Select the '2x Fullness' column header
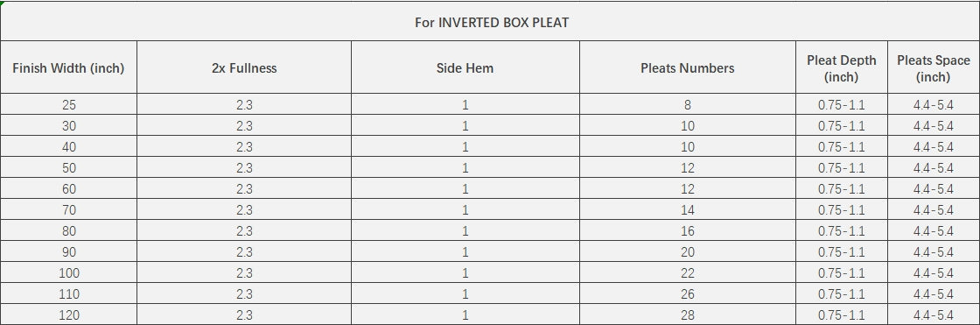The height and width of the screenshot is (325, 980). [x=244, y=67]
